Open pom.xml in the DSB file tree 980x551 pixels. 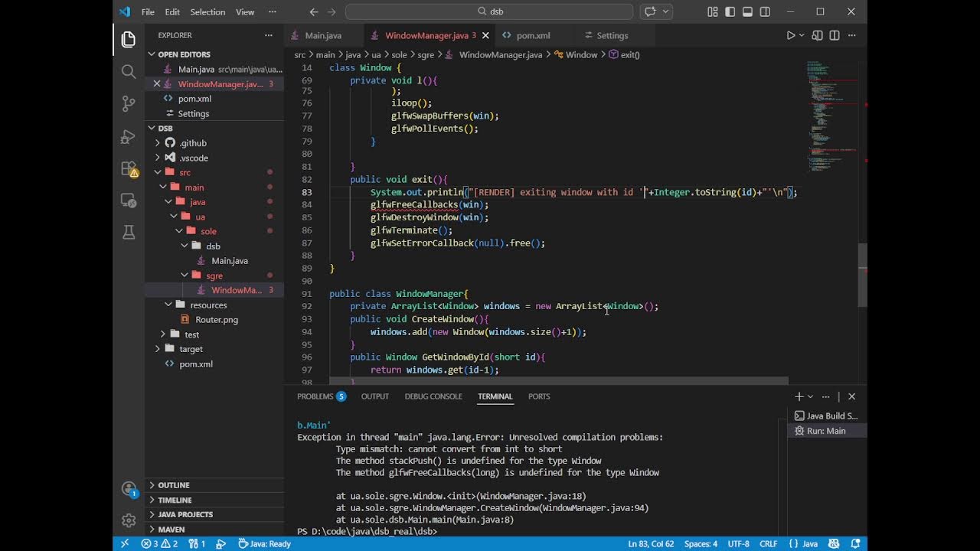196,364
